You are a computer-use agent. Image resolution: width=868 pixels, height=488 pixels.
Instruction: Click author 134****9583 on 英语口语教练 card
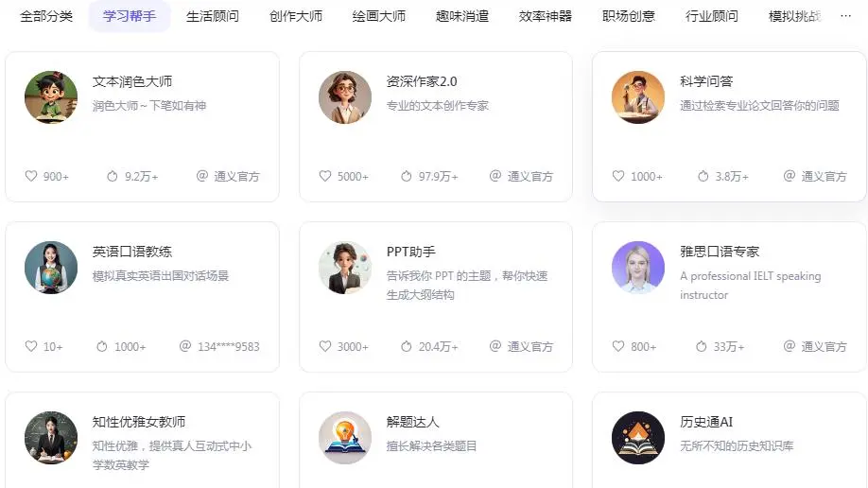(228, 347)
